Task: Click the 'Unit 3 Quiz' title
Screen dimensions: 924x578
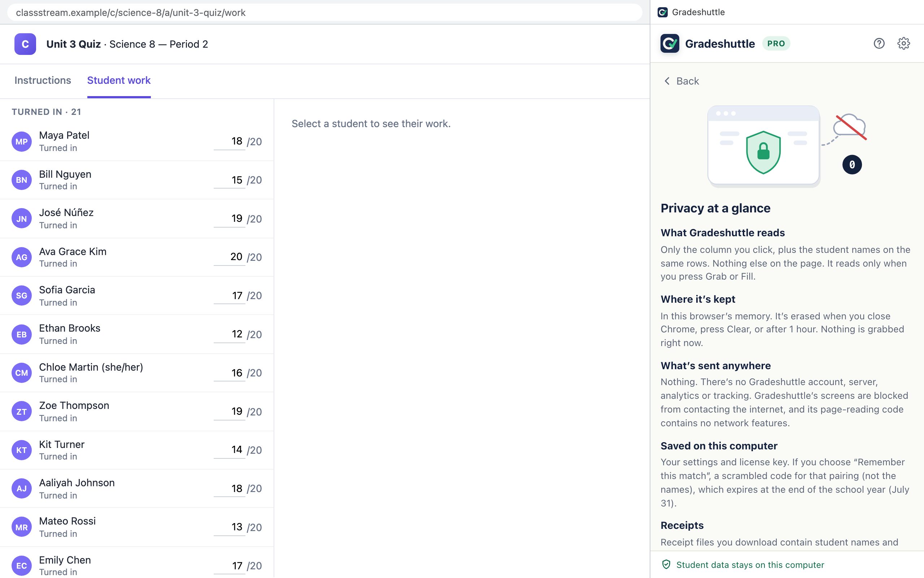Action: click(x=73, y=44)
